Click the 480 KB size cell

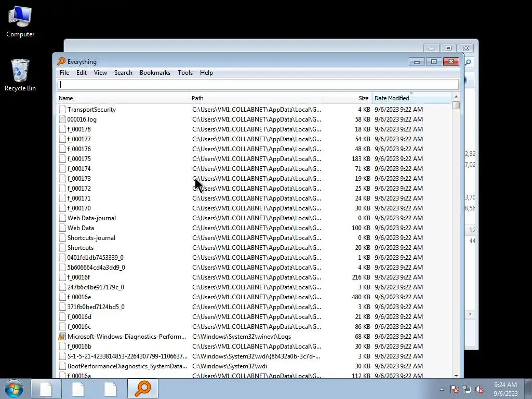[x=361, y=297]
